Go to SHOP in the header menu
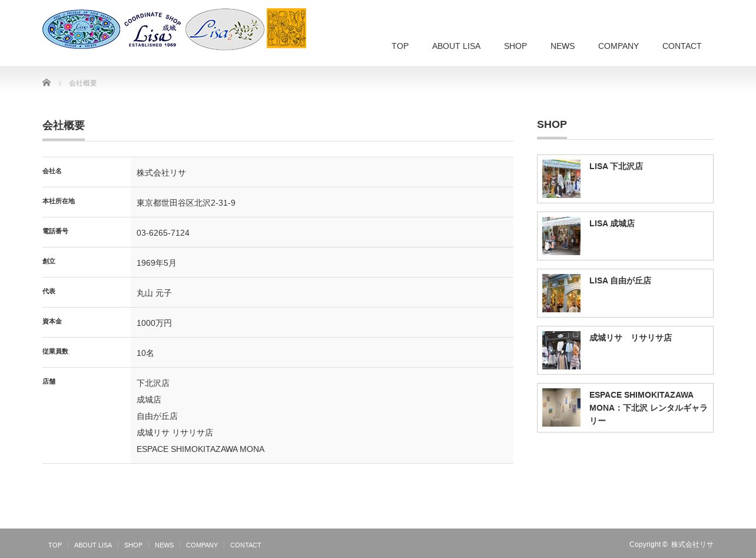The width and height of the screenshot is (756, 558). coord(515,46)
